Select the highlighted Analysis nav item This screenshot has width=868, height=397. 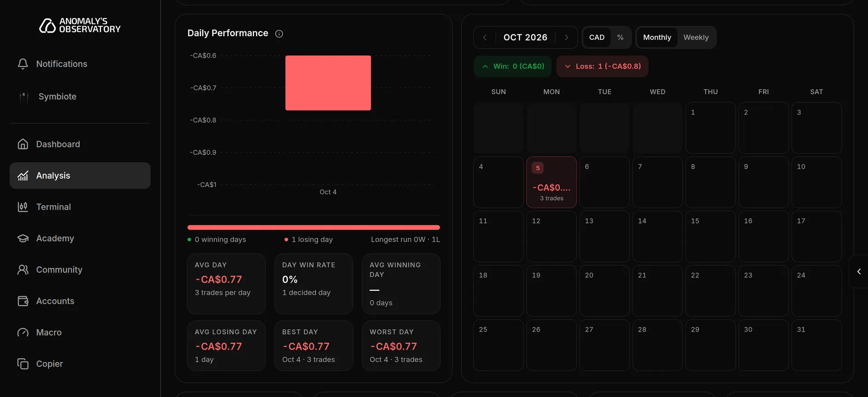(80, 175)
